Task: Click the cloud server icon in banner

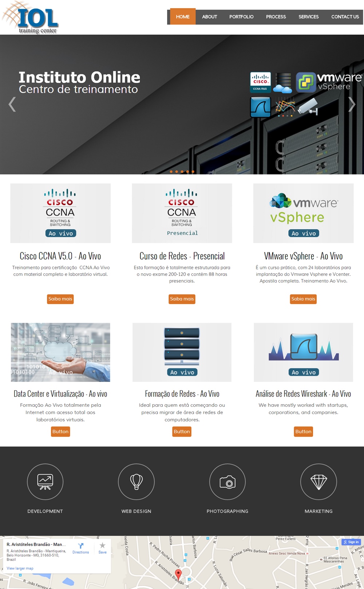Action: click(283, 83)
